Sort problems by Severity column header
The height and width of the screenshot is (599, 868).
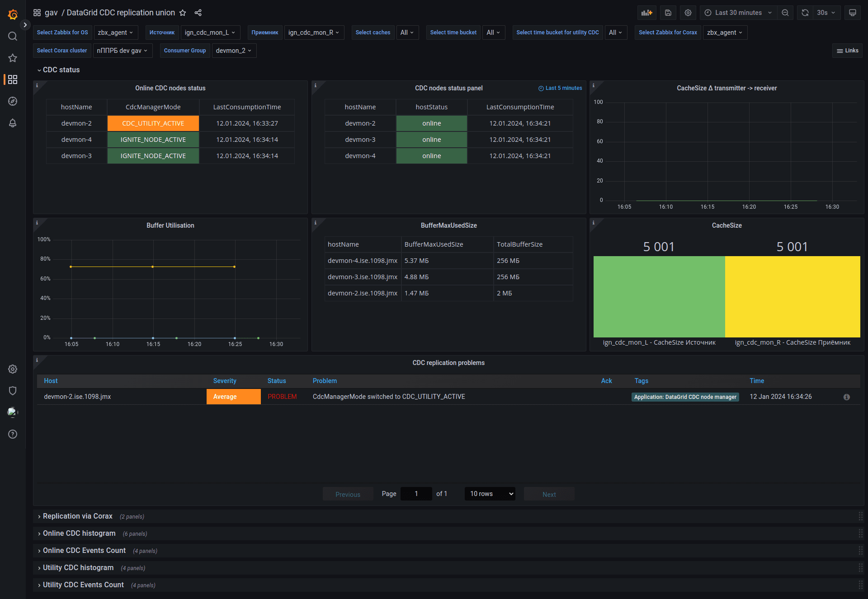(x=225, y=381)
